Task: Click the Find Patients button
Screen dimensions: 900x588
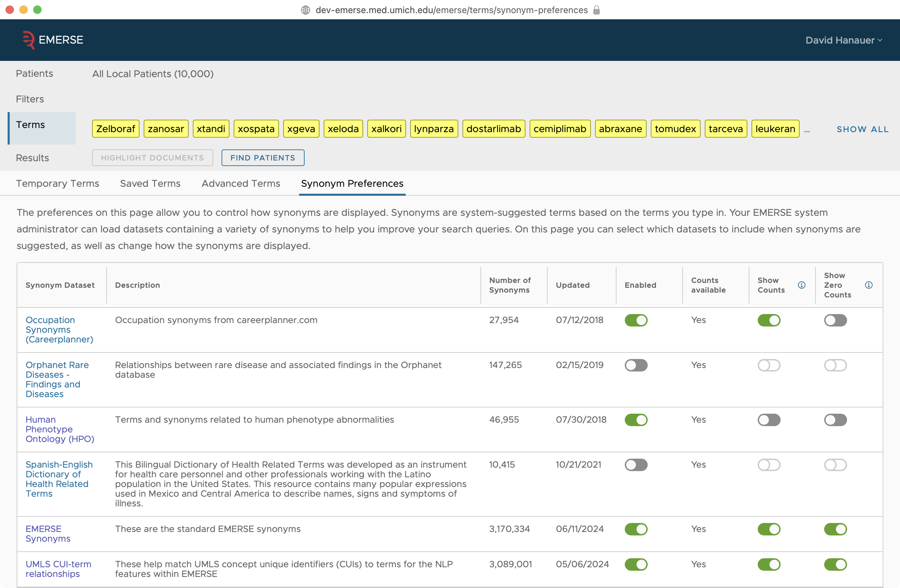Action: 263,158
